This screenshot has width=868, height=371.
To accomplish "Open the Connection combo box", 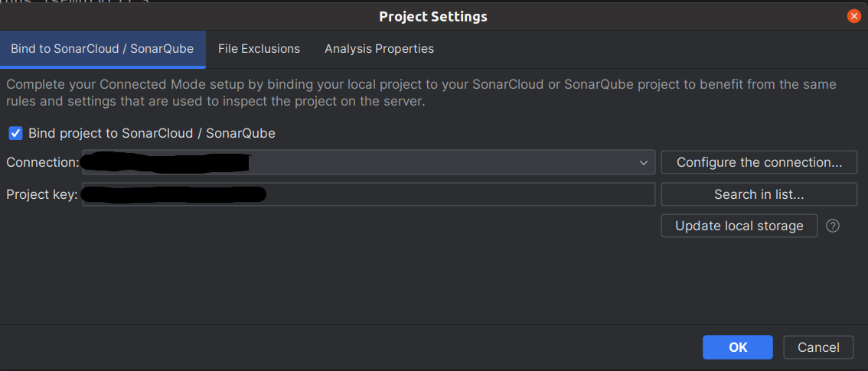I will pyautogui.click(x=369, y=163).
